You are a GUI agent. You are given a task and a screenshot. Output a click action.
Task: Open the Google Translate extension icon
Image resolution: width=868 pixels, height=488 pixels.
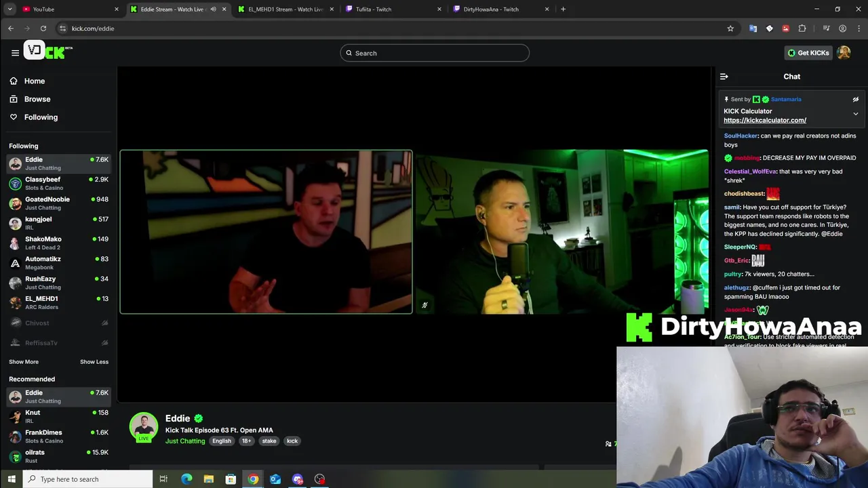point(753,28)
